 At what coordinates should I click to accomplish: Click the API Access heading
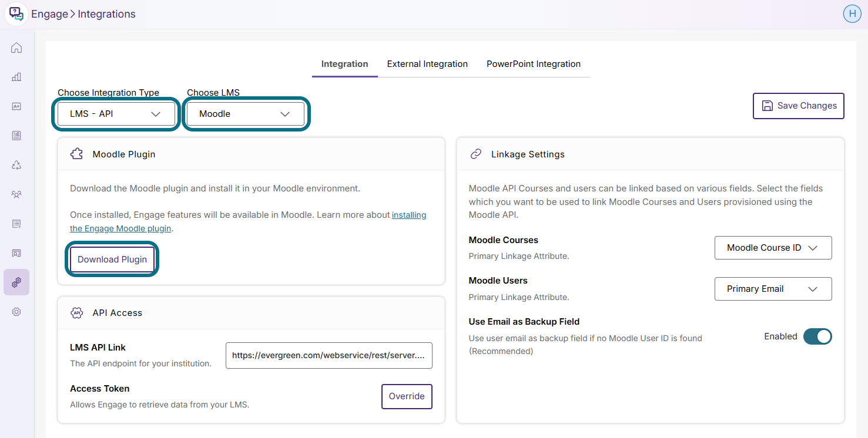(118, 313)
